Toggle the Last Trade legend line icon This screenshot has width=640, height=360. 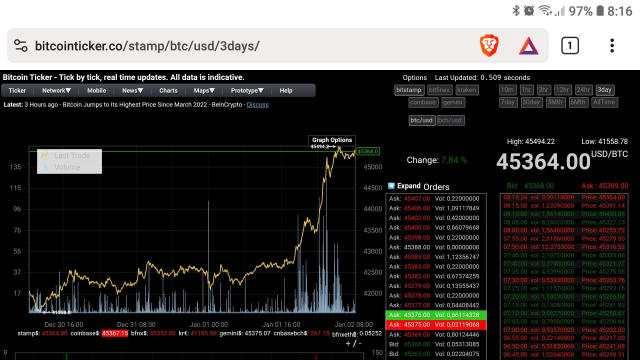pos(44,155)
